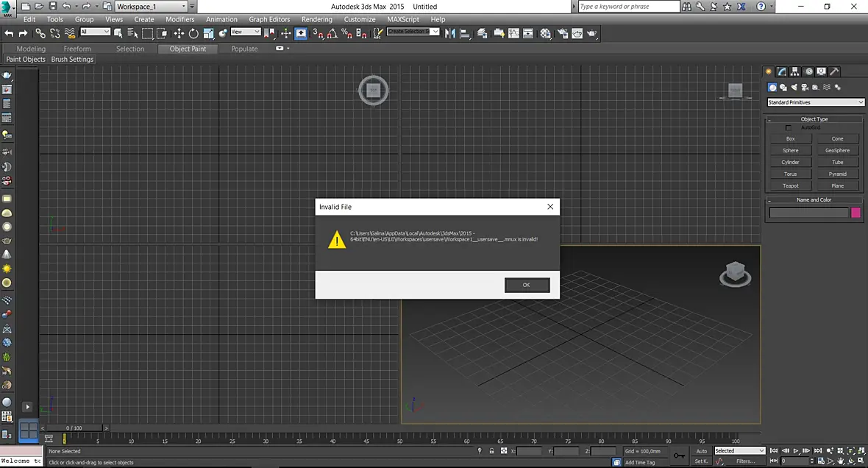Image resolution: width=868 pixels, height=468 pixels.
Task: Open the reference coordinate View dropdown
Action: 245,32
